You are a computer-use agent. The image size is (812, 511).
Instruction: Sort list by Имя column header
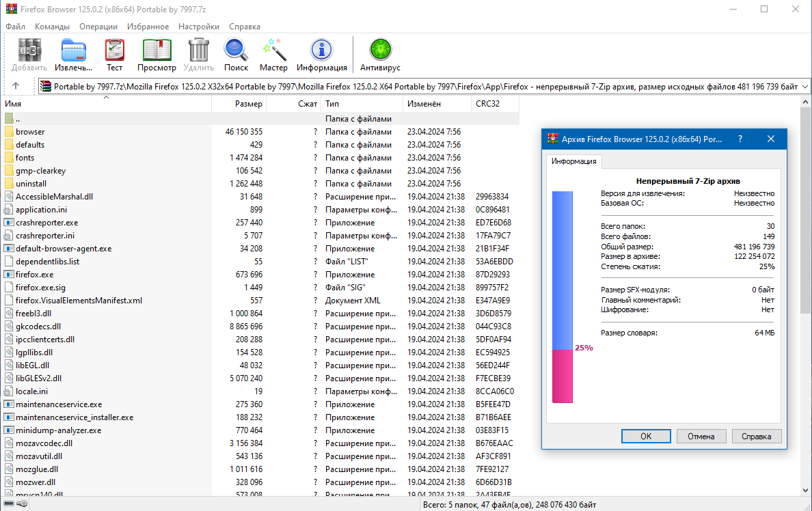pos(106,104)
